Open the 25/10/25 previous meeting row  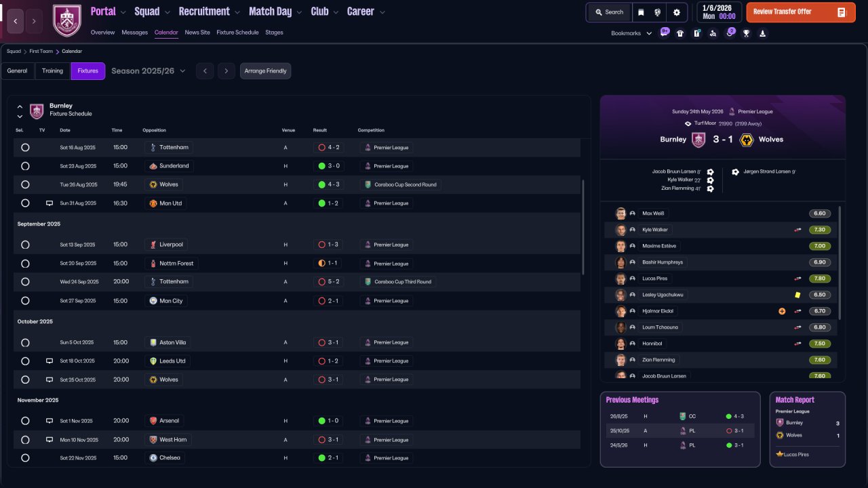coord(680,430)
